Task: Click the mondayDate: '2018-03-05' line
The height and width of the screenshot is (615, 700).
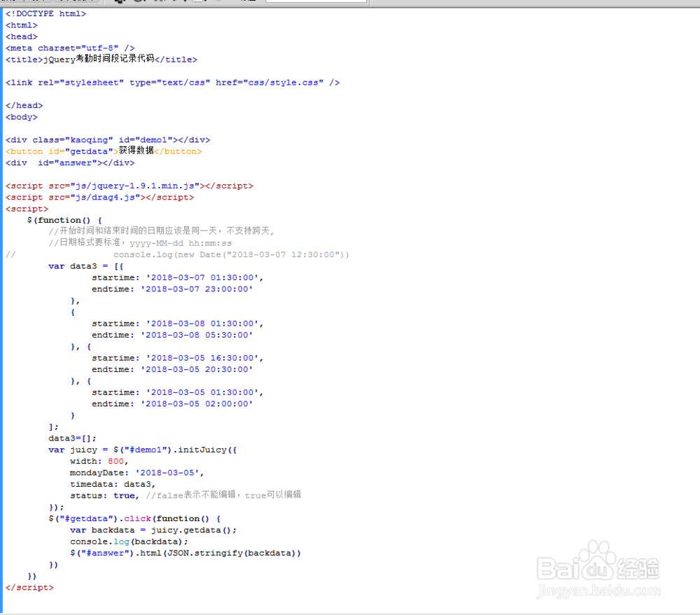Action: click(137, 473)
